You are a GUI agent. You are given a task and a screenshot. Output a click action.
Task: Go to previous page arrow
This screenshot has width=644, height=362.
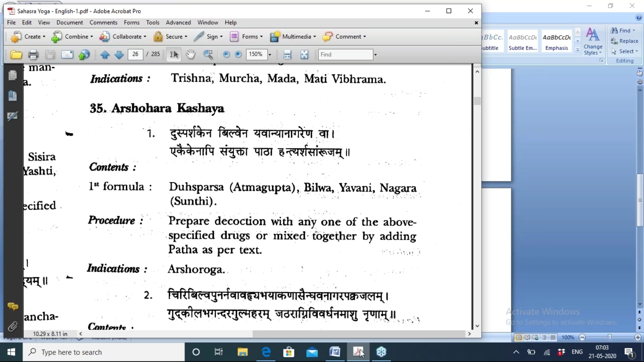pyautogui.click(x=105, y=55)
